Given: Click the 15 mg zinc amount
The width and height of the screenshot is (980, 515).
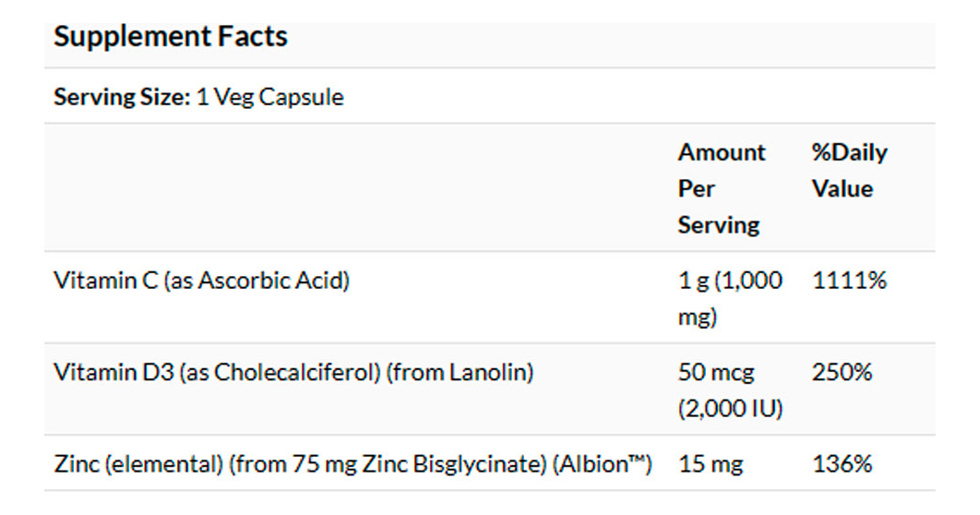Looking at the screenshot, I should (711, 464).
